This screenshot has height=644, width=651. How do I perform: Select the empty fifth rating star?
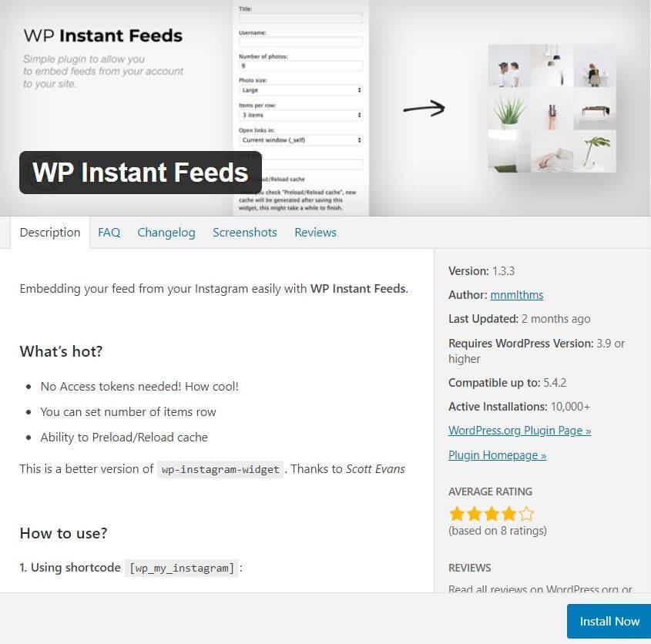[x=525, y=513]
